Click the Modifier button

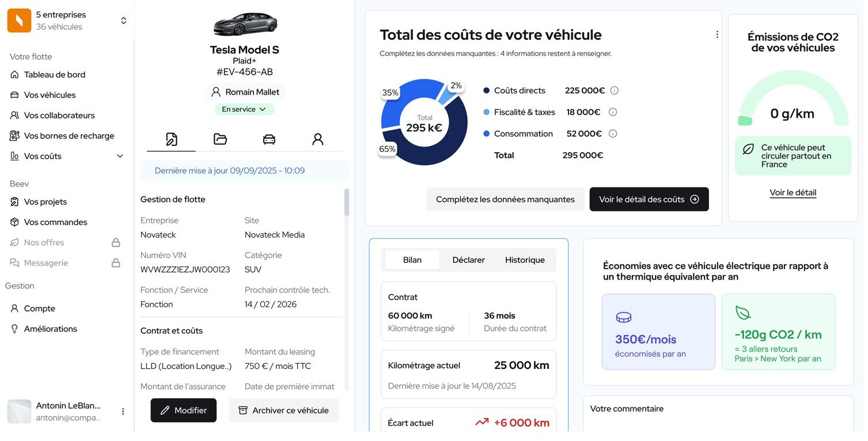[x=184, y=410]
